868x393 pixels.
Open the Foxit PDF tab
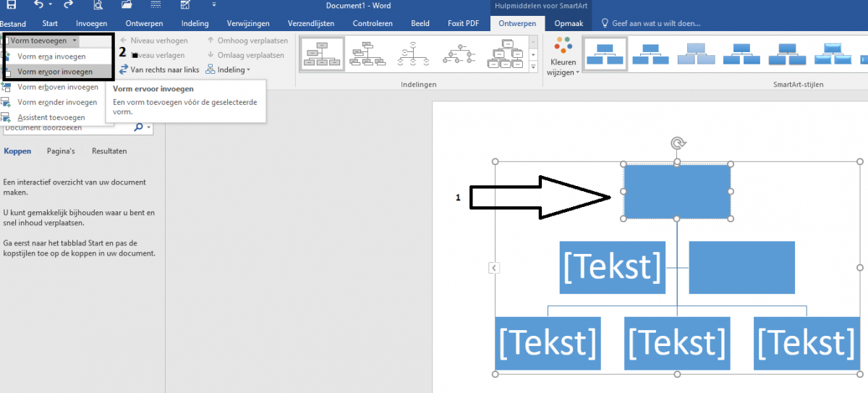tap(464, 23)
